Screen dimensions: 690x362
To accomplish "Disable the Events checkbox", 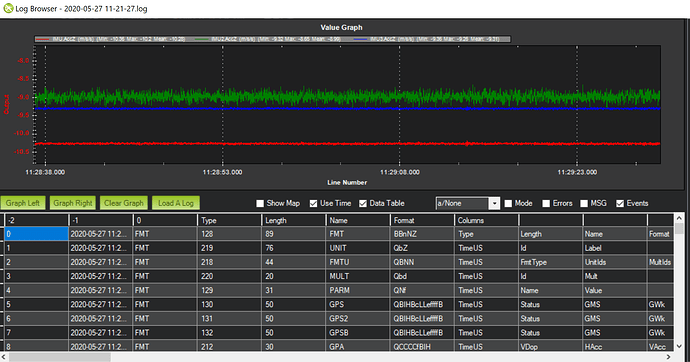I will (620, 203).
